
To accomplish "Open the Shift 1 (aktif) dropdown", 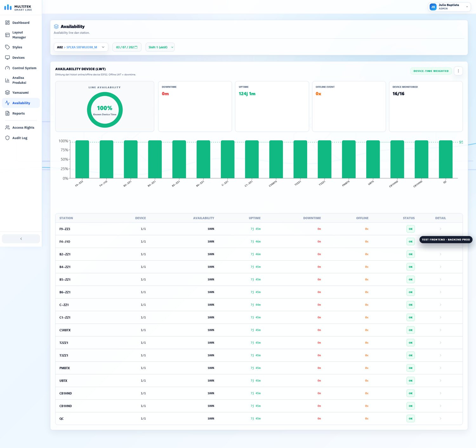I will point(160,47).
